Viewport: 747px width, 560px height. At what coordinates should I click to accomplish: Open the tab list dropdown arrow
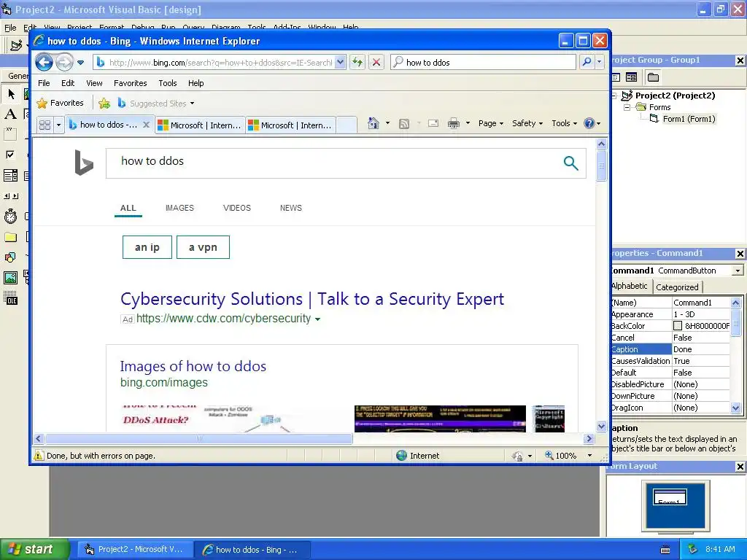coord(58,125)
